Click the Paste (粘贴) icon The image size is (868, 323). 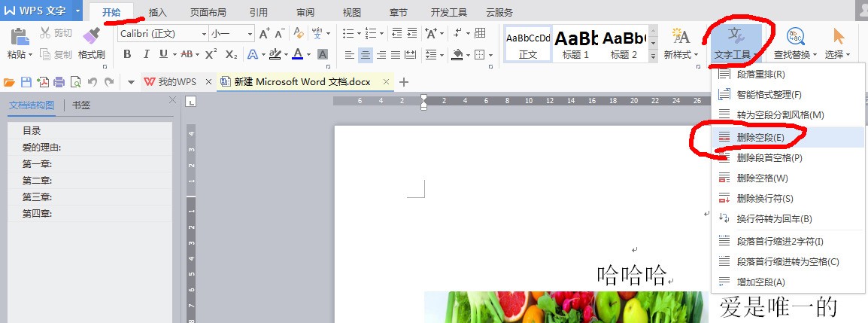tap(20, 37)
